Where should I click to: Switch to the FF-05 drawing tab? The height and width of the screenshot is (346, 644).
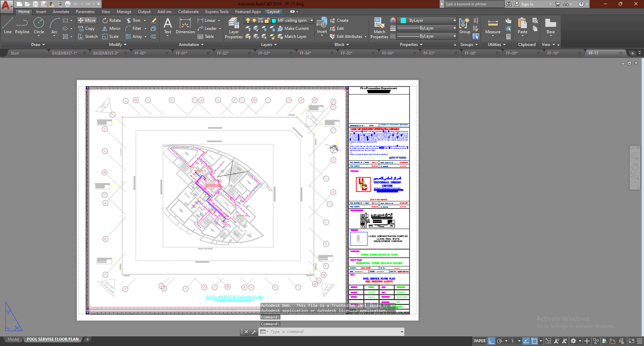[347, 53]
